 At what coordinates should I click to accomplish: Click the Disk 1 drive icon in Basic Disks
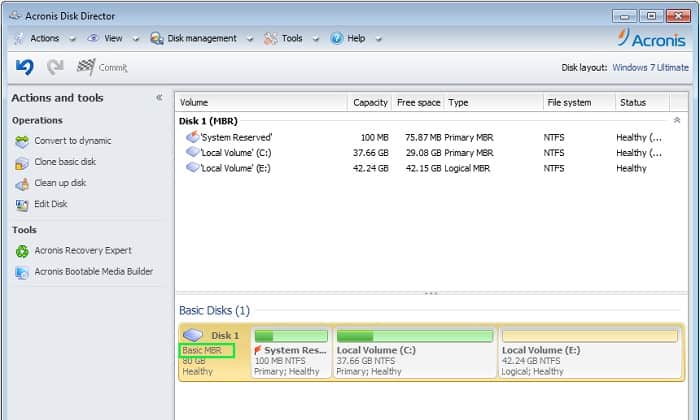coord(193,335)
